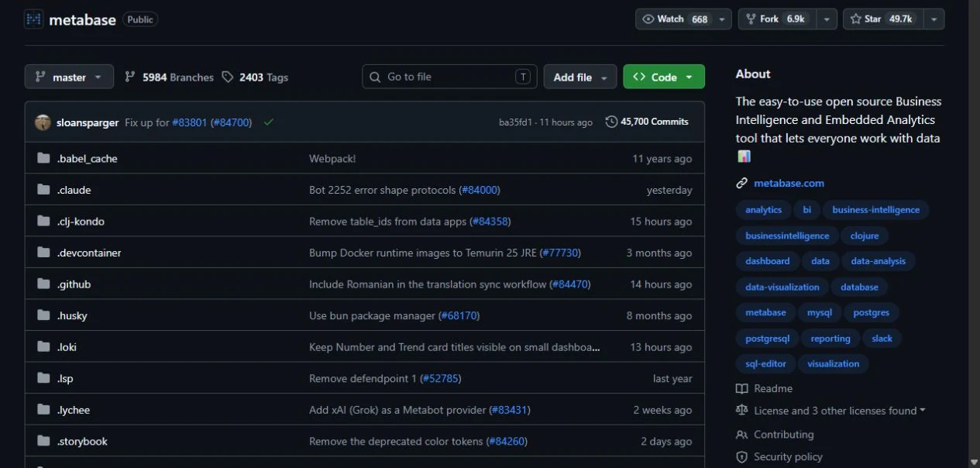Click the .github folder icon
Viewport: 980px width, 468px height.
point(43,284)
